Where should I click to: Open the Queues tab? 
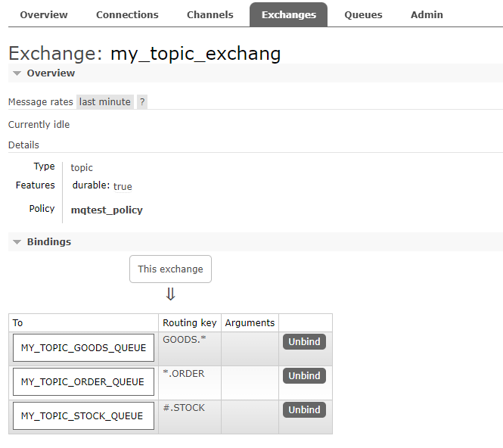point(363,14)
